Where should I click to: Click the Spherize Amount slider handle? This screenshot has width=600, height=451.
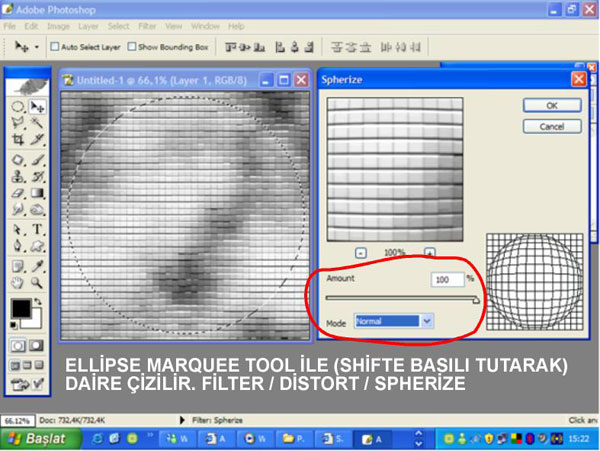pos(476,300)
